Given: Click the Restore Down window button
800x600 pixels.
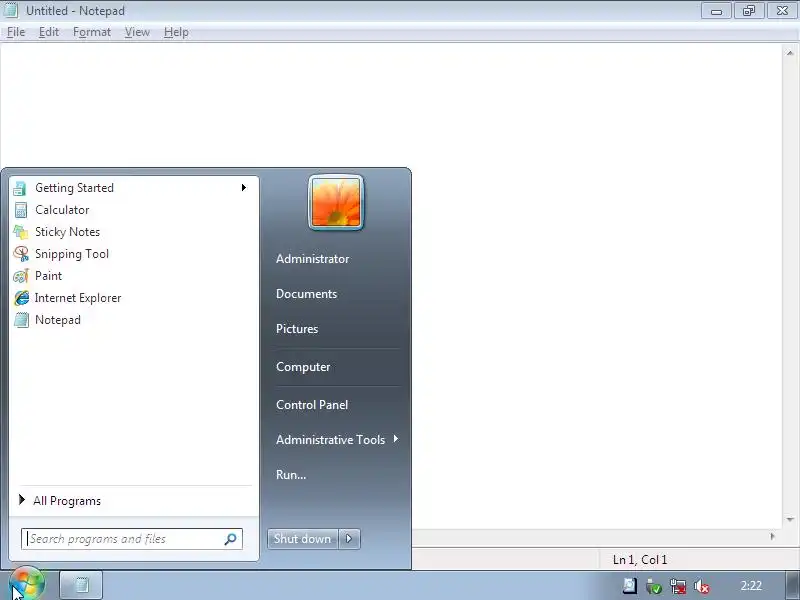Looking at the screenshot, I should [x=749, y=11].
